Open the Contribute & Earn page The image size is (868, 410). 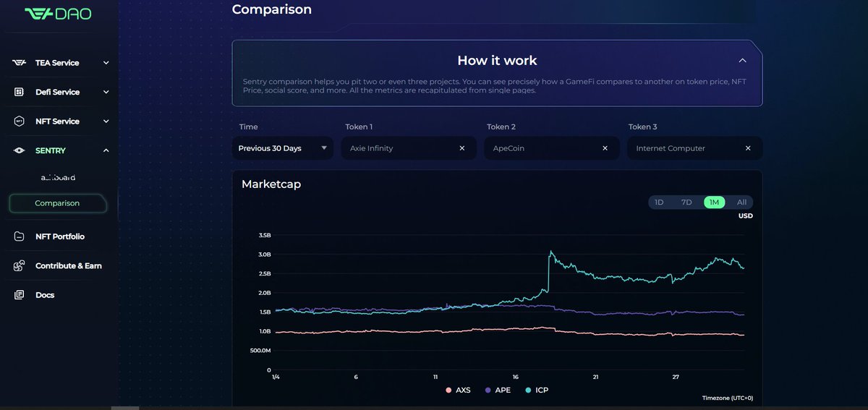coord(68,266)
